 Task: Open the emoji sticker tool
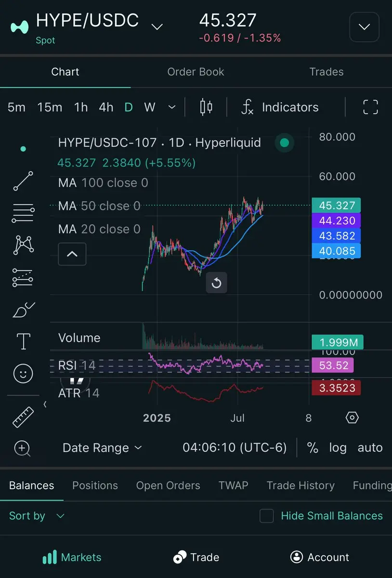(x=23, y=374)
